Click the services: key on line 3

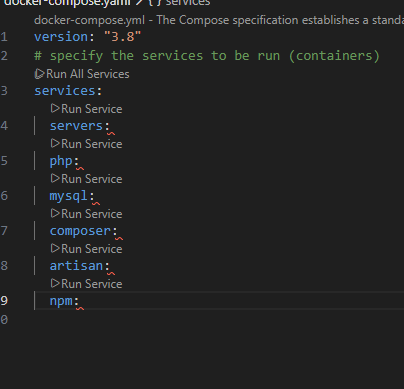pyautogui.click(x=68, y=91)
